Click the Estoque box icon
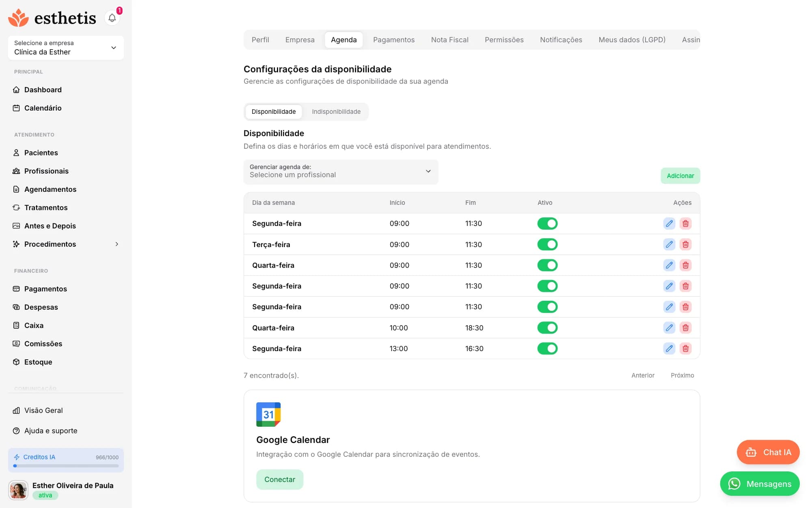 [x=16, y=362]
